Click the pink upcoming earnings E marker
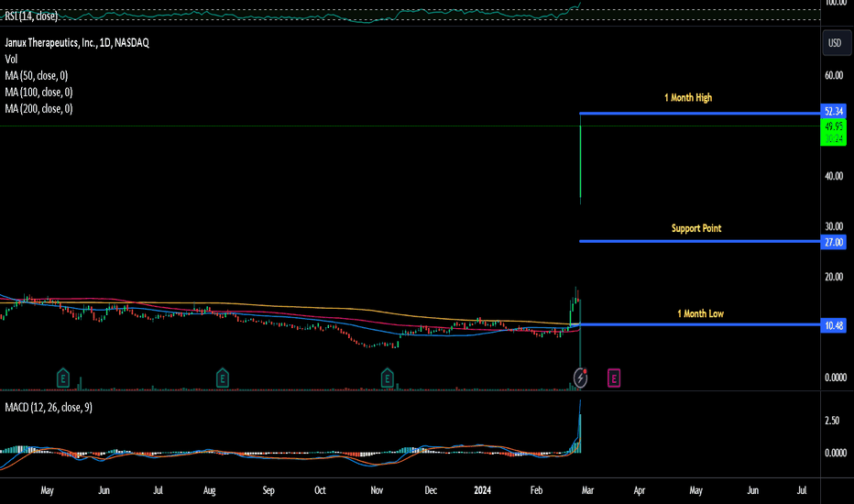This screenshot has width=854, height=504. pos(614,376)
